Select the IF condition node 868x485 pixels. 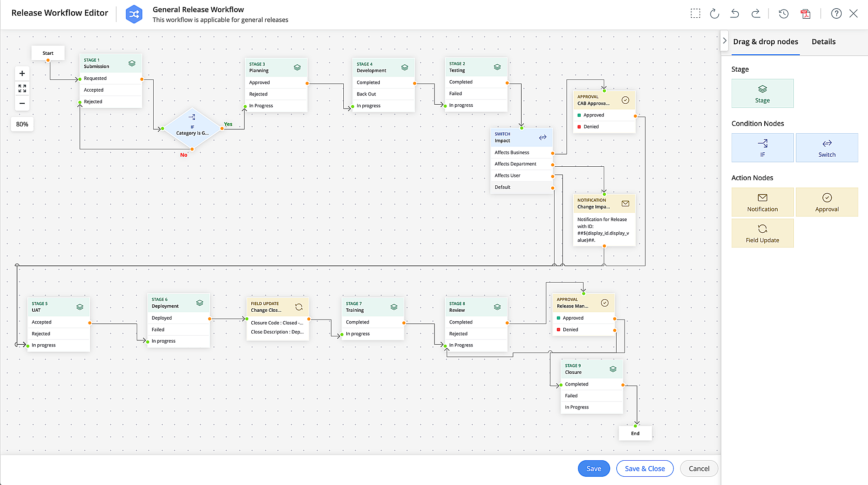tap(762, 148)
